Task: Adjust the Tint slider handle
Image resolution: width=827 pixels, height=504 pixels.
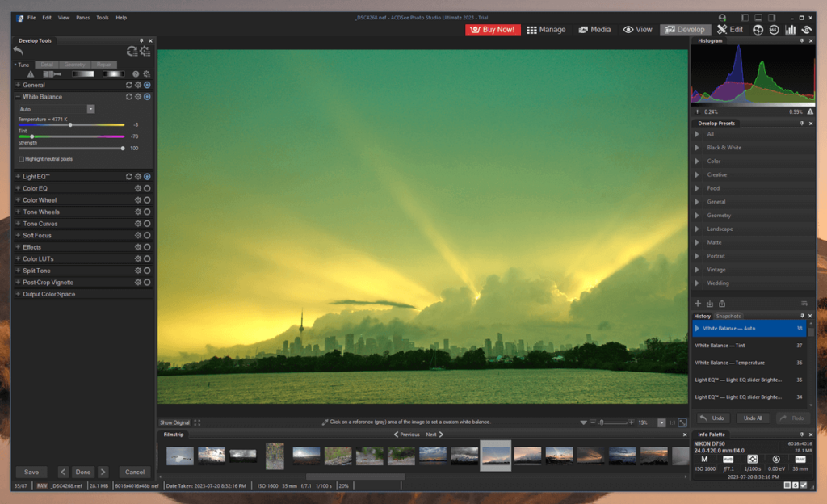Action: [32, 136]
